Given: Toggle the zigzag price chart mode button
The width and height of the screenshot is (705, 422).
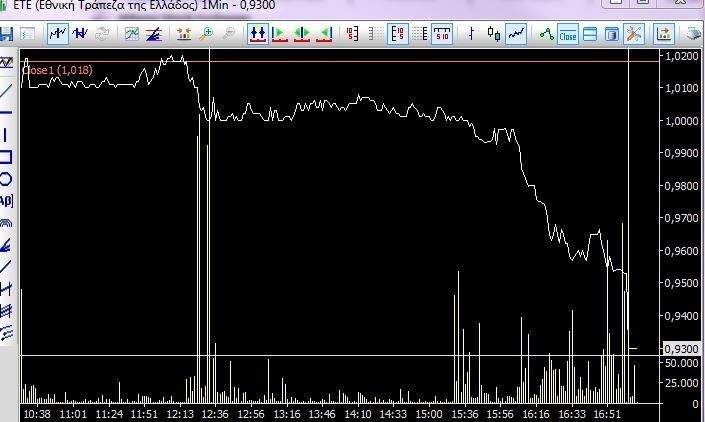Looking at the screenshot, I should pyautogui.click(x=58, y=34).
